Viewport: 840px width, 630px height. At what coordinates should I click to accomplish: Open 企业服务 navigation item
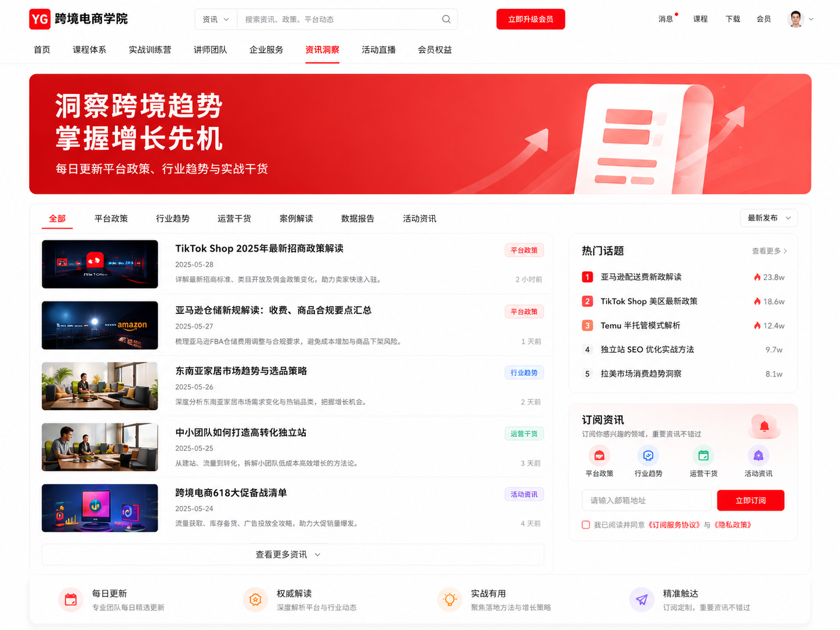click(x=266, y=50)
